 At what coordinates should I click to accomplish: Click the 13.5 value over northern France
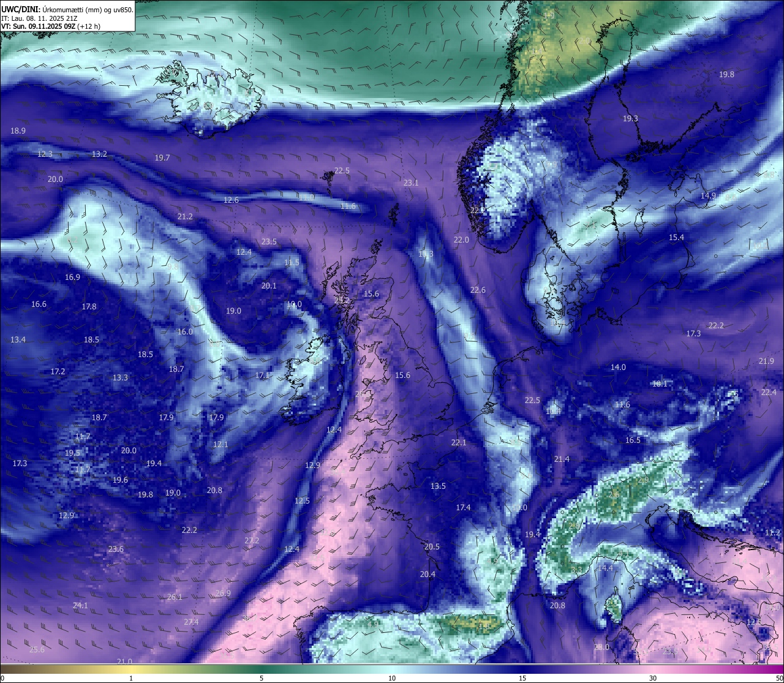(438, 486)
